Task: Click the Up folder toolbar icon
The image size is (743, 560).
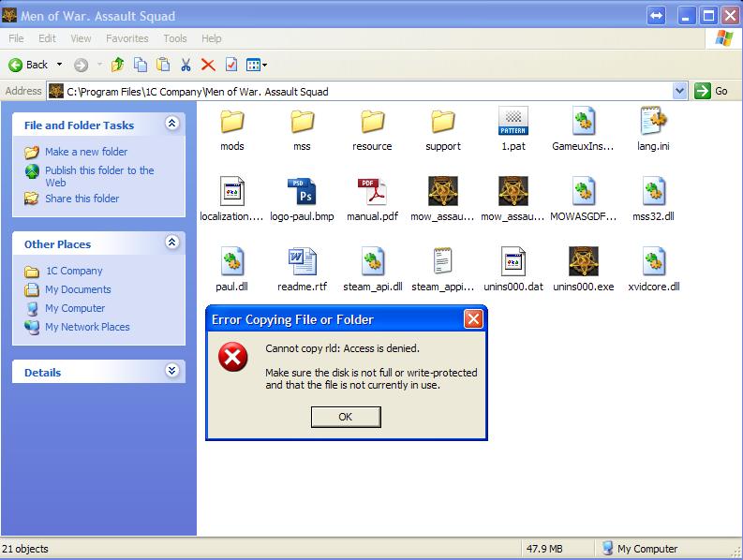Action: (x=117, y=65)
